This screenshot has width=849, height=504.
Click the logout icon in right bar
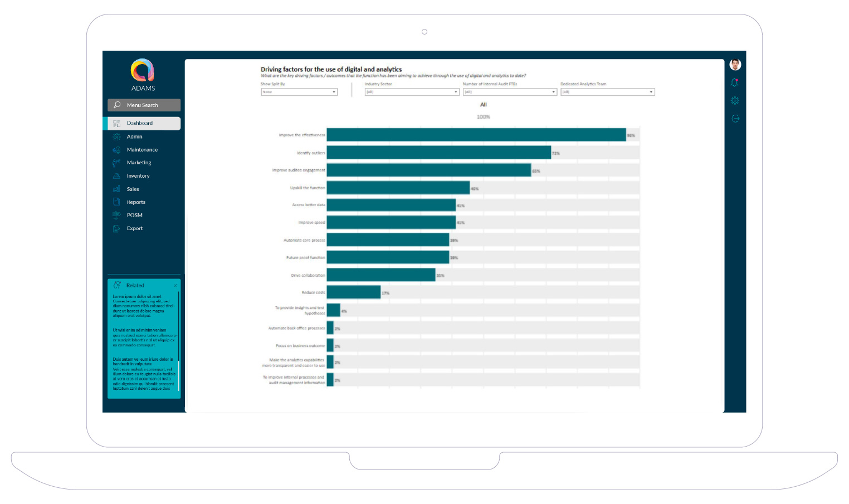pos(735,119)
